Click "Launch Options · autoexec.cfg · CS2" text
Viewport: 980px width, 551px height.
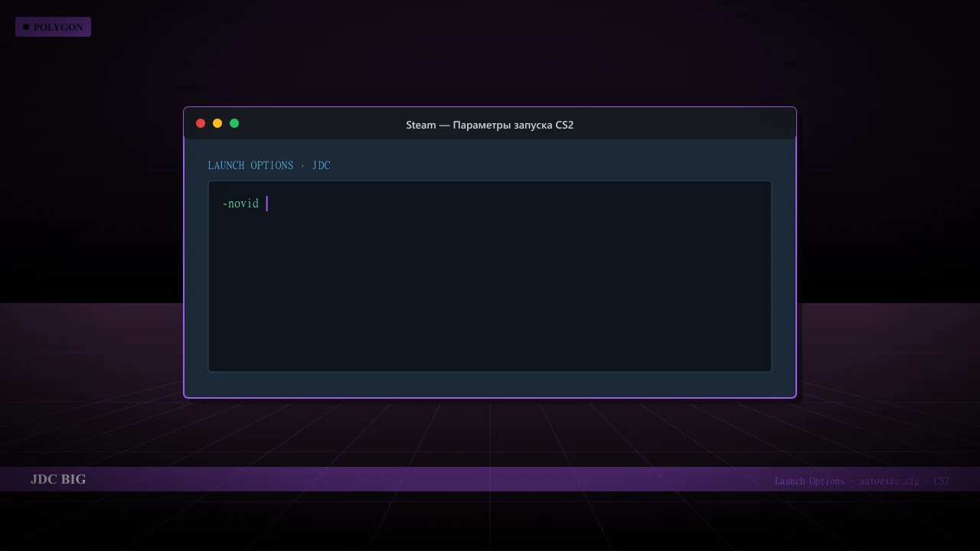tap(862, 481)
